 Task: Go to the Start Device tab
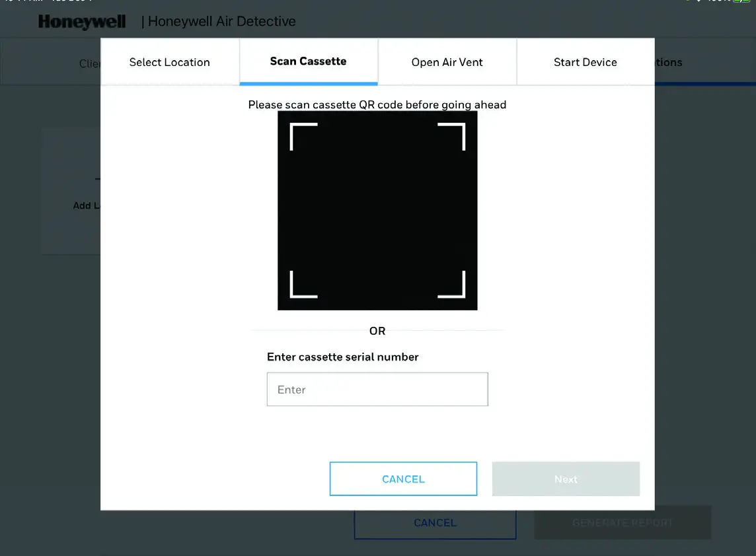pyautogui.click(x=586, y=62)
